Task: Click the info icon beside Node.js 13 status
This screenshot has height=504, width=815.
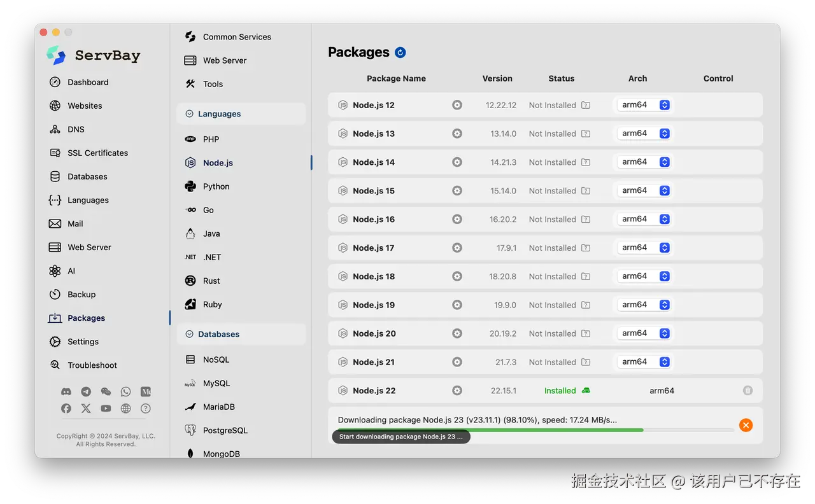Action: coord(586,134)
